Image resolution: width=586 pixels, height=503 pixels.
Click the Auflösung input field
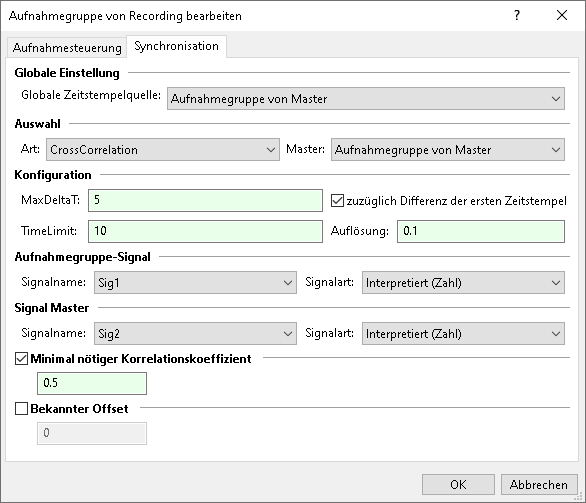click(x=481, y=231)
